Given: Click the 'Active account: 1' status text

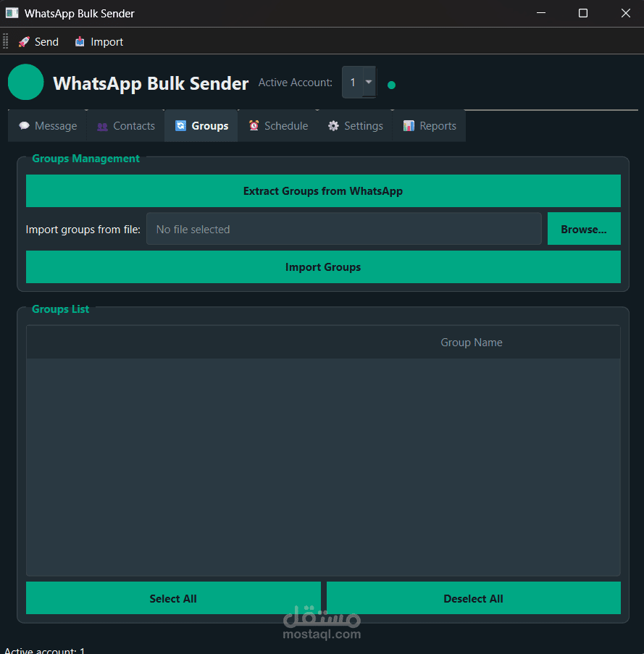Looking at the screenshot, I should (44, 650).
